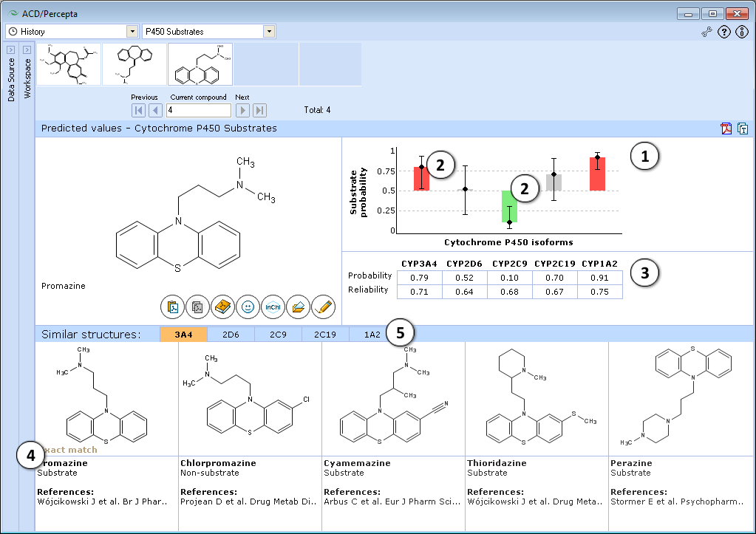756x534 pixels.
Task: Click the Promazine exact match structure image
Action: click(x=106, y=399)
